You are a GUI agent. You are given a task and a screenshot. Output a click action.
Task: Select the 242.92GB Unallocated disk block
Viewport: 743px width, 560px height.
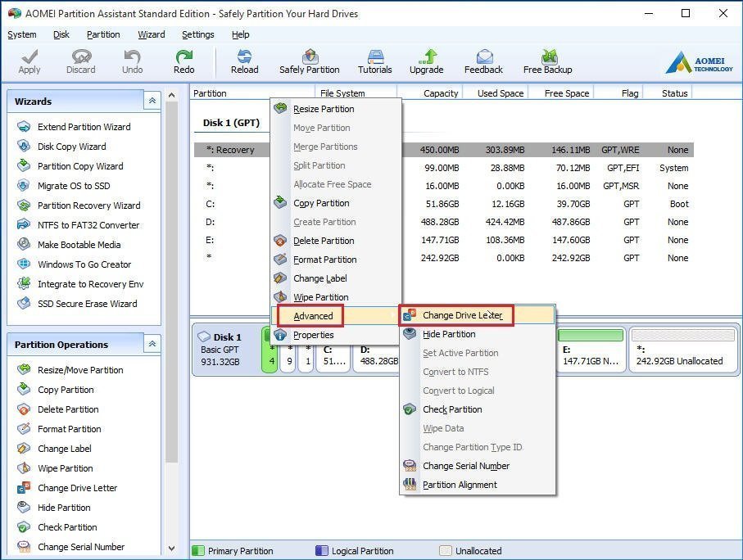tap(683, 350)
